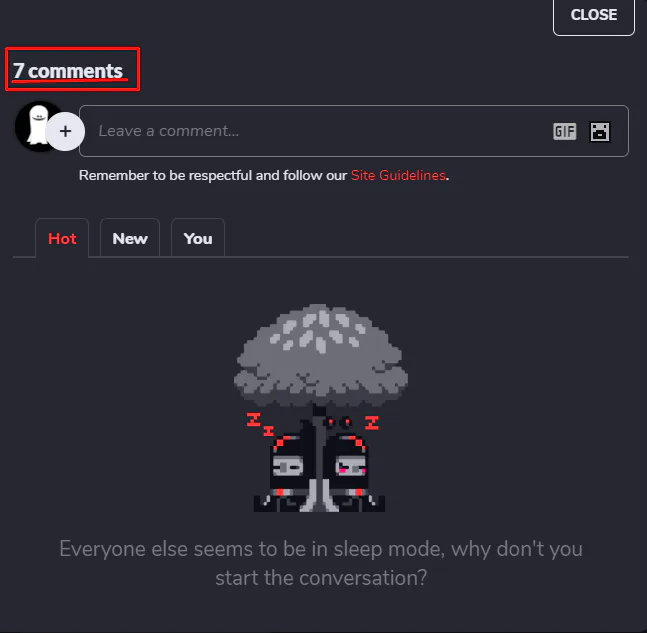Open the Site Guidelines link

coord(398,175)
